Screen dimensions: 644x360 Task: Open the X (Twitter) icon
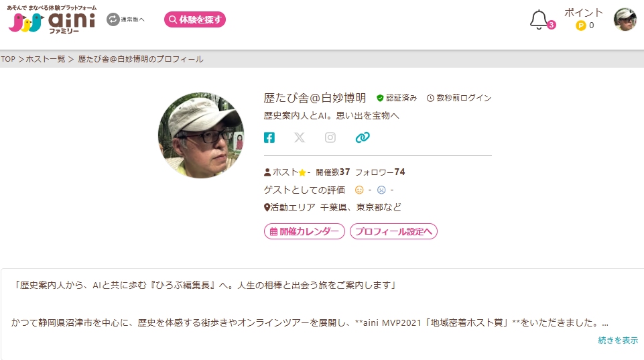300,137
